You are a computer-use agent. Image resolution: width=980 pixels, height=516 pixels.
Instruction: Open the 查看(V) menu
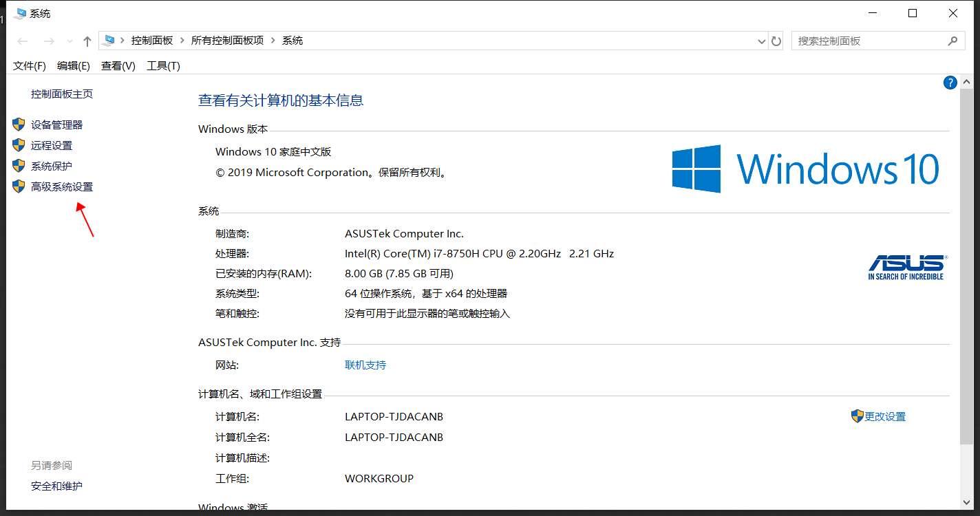118,65
